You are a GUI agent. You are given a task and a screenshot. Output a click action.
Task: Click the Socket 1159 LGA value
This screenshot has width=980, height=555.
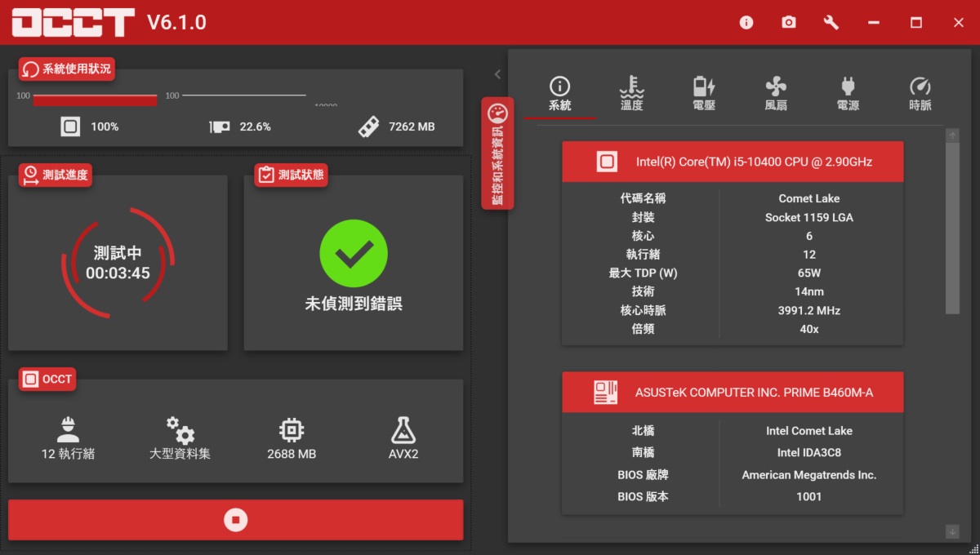coord(809,217)
